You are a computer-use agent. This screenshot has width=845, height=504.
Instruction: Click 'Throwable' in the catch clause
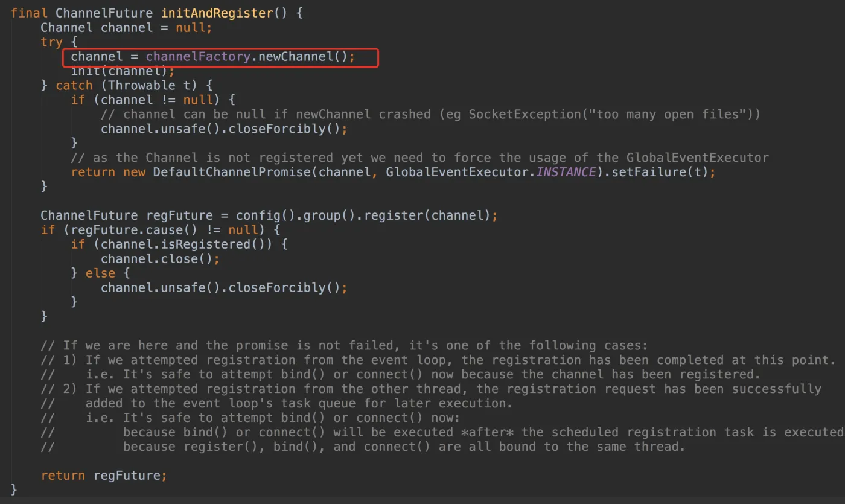(142, 85)
